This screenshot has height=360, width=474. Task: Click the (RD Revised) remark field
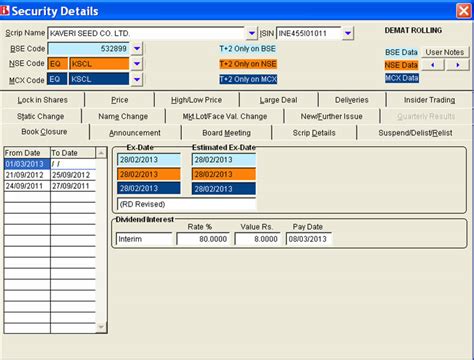pyautogui.click(x=186, y=204)
